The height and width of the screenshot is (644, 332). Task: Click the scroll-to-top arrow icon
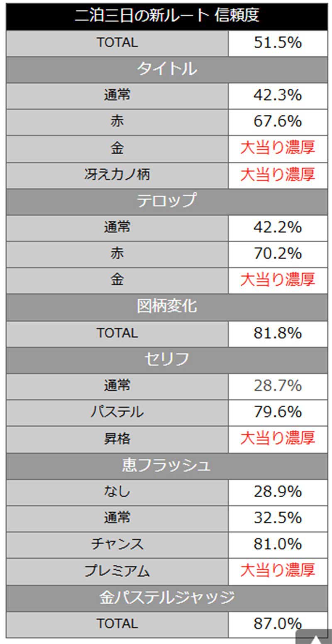click(x=315, y=639)
